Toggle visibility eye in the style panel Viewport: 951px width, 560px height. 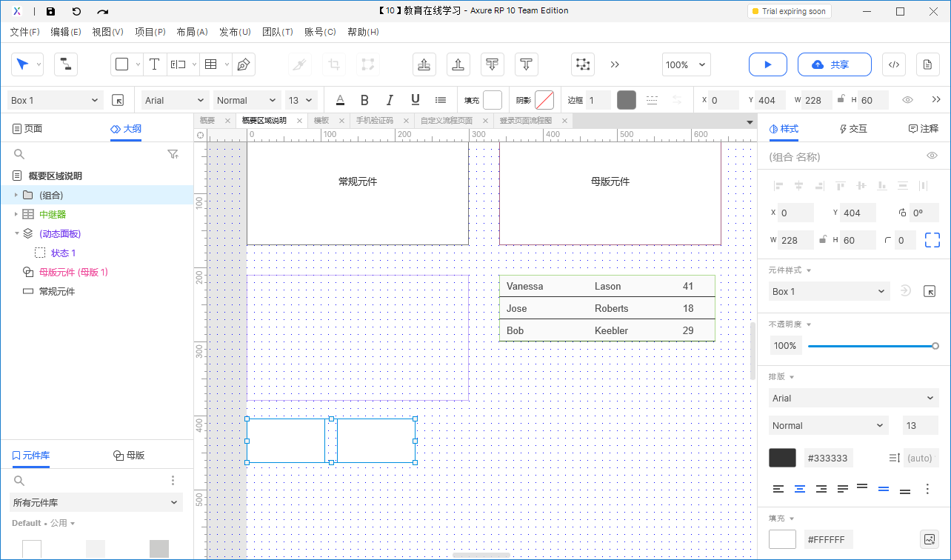pos(932,156)
